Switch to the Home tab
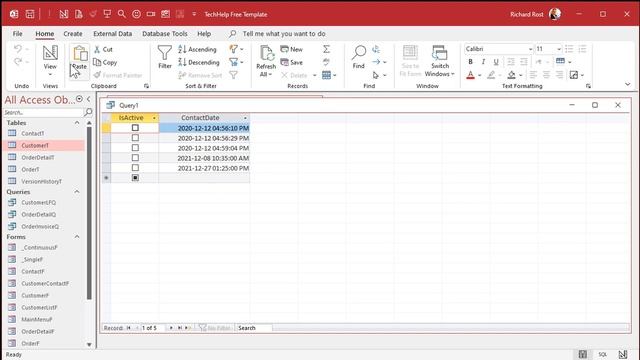Viewport: 640px width, 360px height. click(44, 34)
